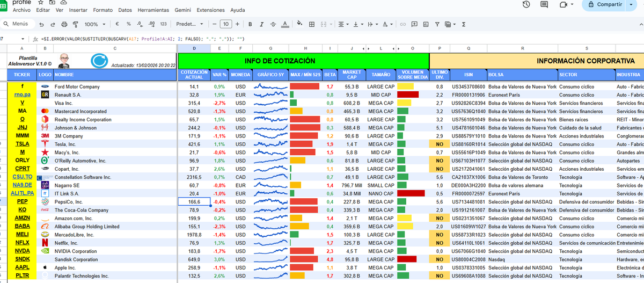Open the Datos menu

[125, 10]
